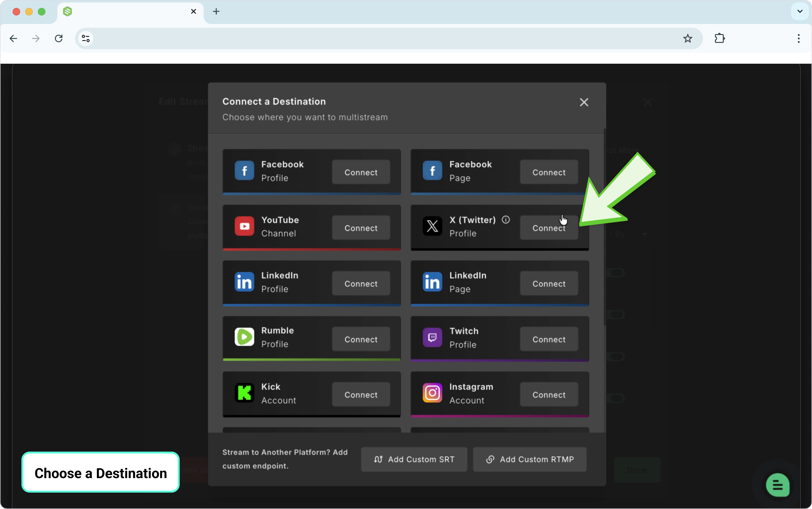This screenshot has height=509, width=812.
Task: Connect X (Twitter) Profile destination
Action: pos(548,228)
